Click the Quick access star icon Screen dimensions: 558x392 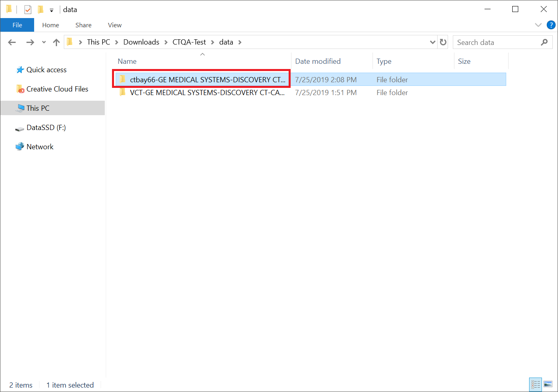20,70
